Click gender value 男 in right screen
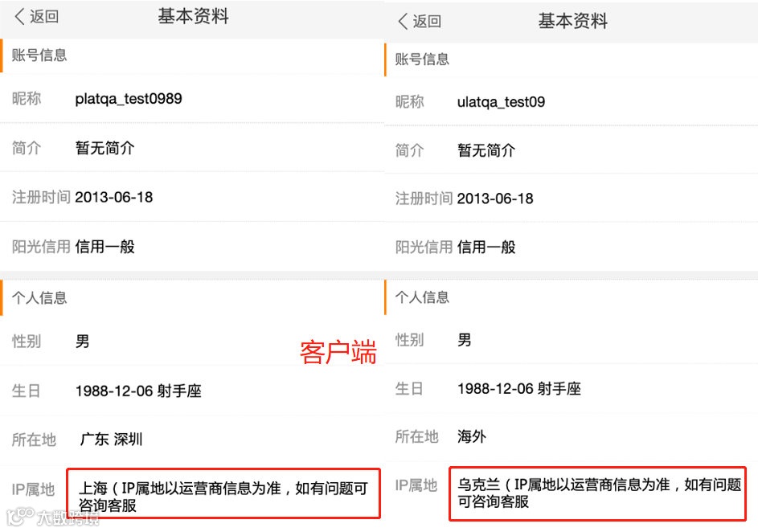Viewport: 758px width, 532px height. tap(465, 340)
